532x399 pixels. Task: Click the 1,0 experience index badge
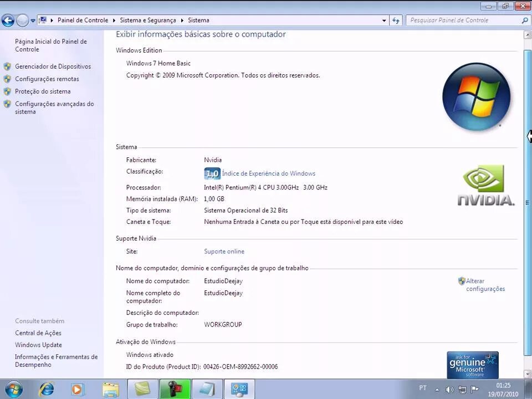pos(212,173)
